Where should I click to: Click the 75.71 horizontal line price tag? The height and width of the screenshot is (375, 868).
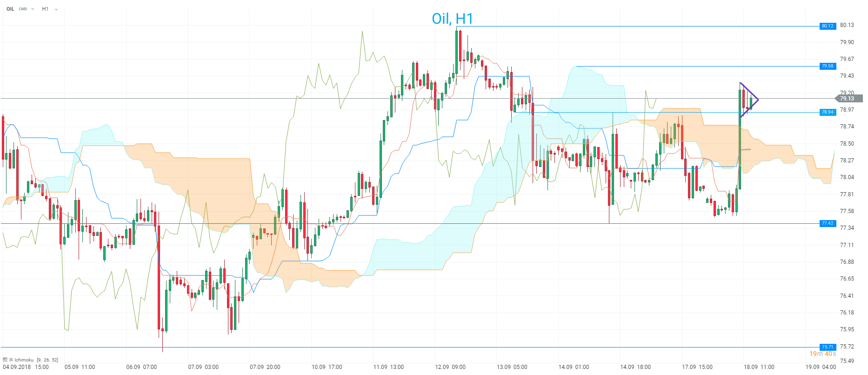(828, 347)
